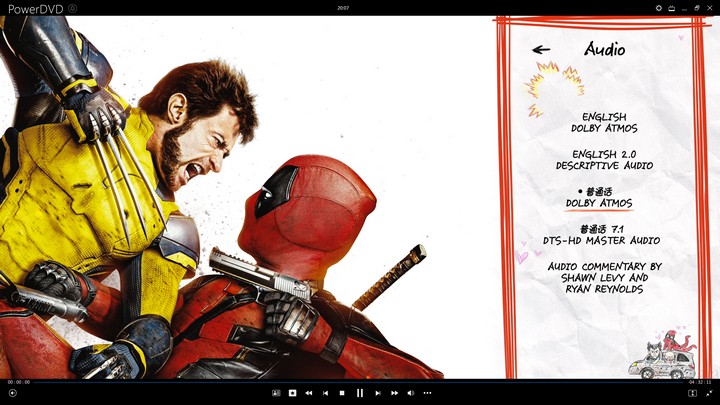Choose English 2.0 Descriptive Audio track

click(x=604, y=160)
